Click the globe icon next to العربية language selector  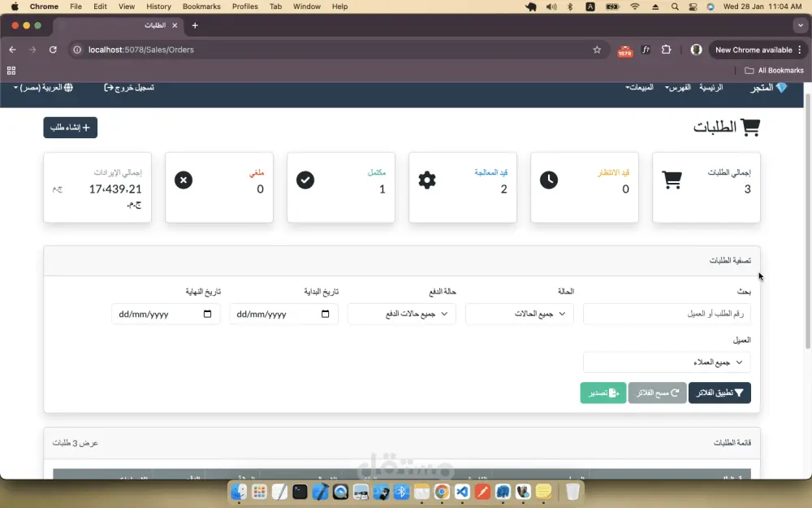[x=69, y=87]
